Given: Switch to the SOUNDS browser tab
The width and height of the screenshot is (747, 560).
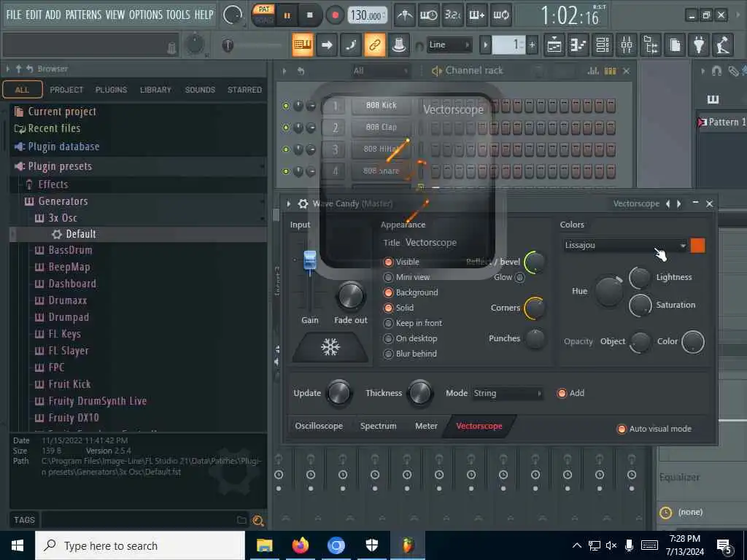Looking at the screenshot, I should point(200,90).
